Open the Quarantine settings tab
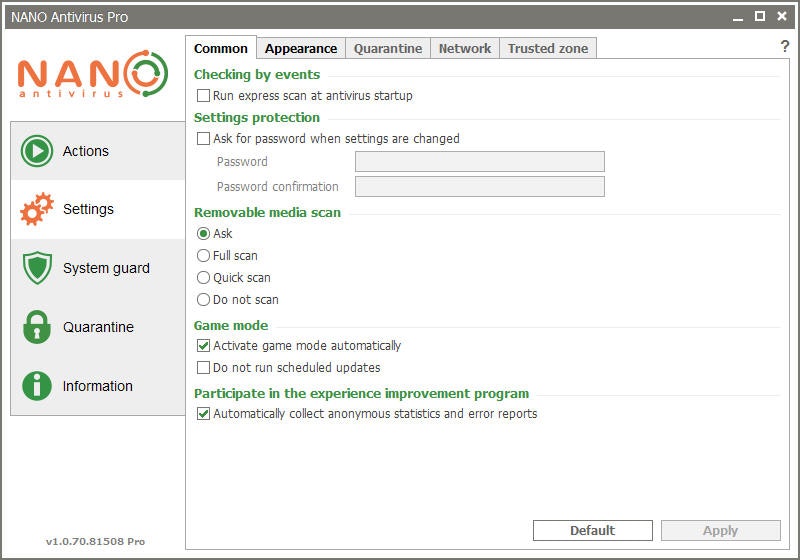This screenshot has height=560, width=800. click(x=388, y=48)
